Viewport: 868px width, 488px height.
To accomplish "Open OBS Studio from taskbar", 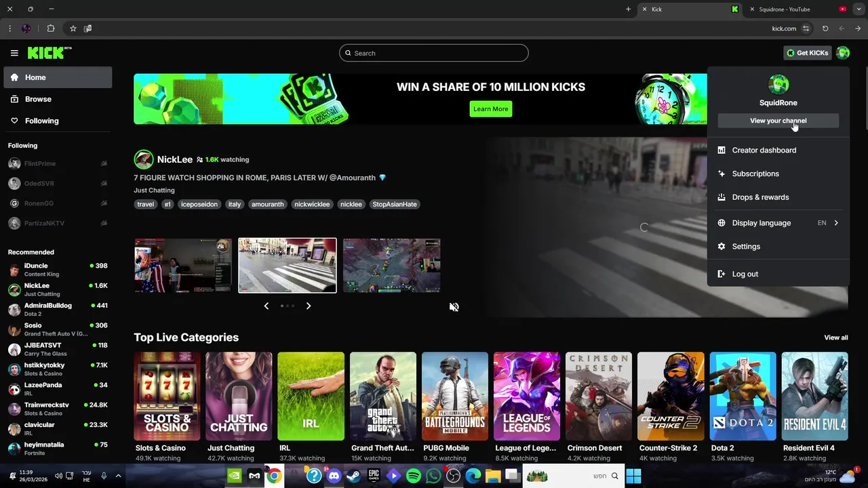I will coord(453,476).
